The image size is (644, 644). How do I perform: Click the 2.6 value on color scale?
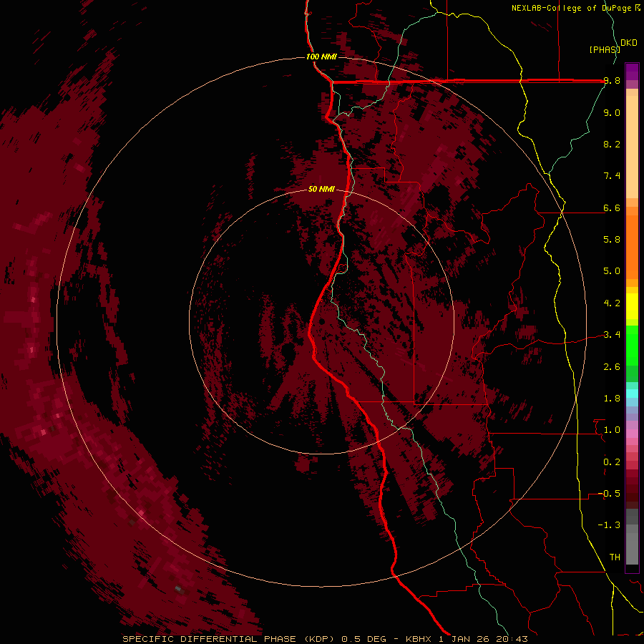612,367
